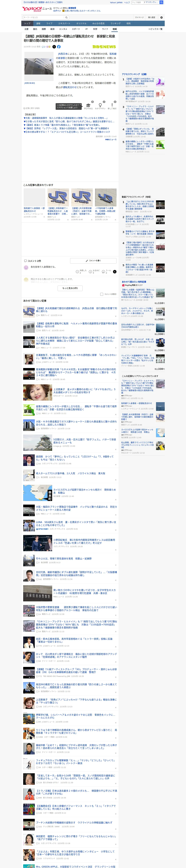Image resolution: width=186 pixels, height=868 pixels.
Task: Open the カイロス打ち上げ延期 article
Action: tap(84, 491)
